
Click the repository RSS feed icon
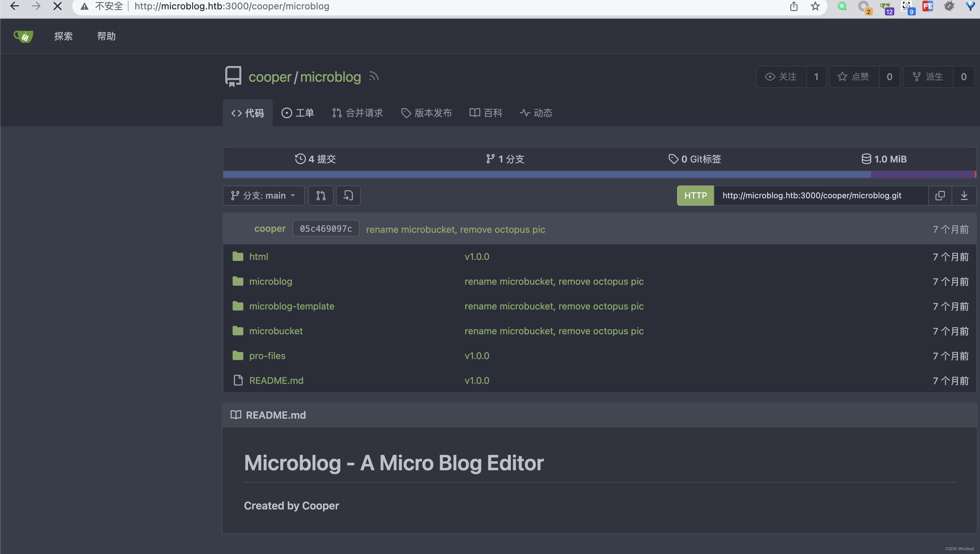point(374,76)
